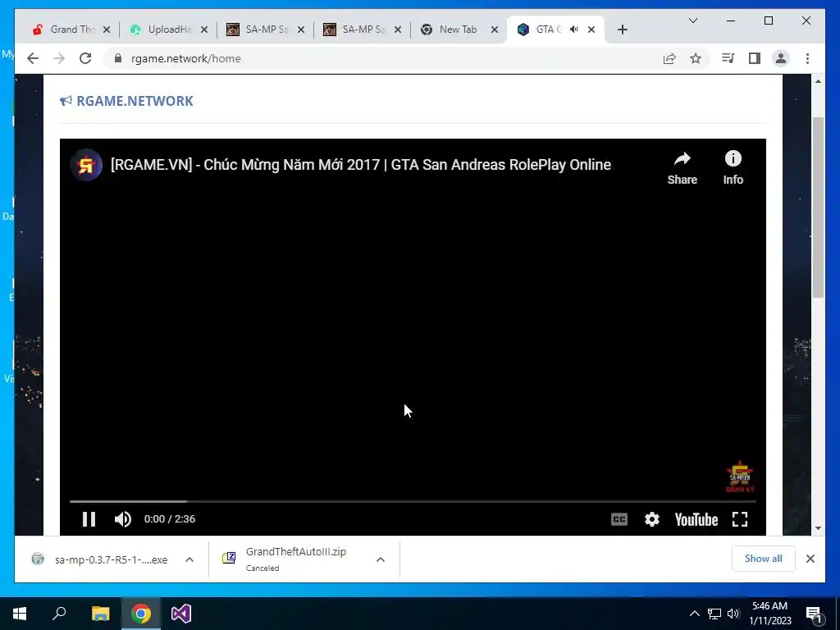Click the video Share arrow
Image resolution: width=840 pixels, height=630 pixels.
pyautogui.click(x=682, y=168)
